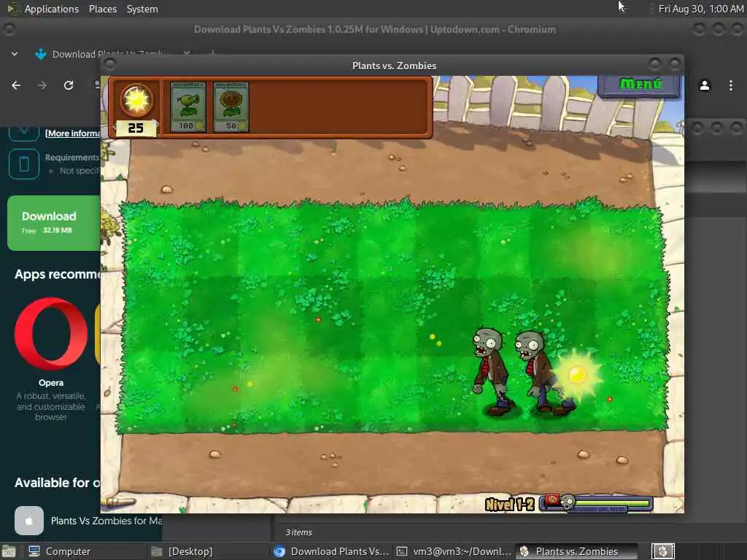747x560 pixels.
Task: Click the level progress bar zombie head
Action: coord(567,503)
